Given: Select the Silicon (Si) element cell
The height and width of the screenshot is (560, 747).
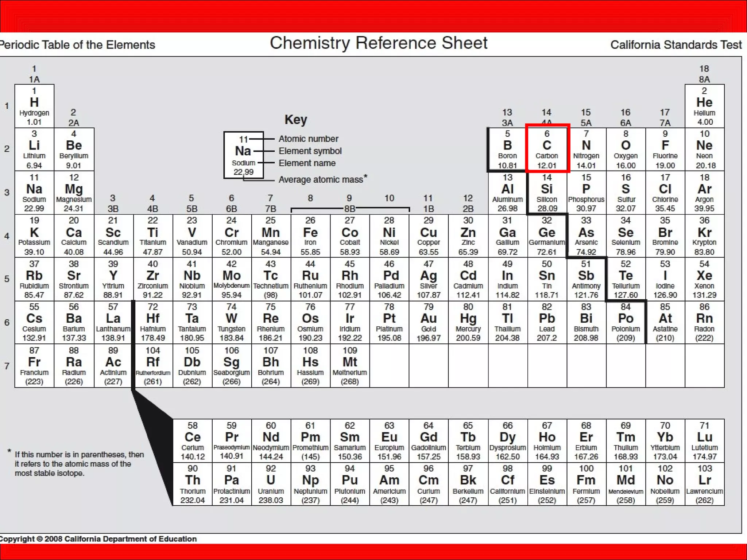Looking at the screenshot, I should coord(547,192).
